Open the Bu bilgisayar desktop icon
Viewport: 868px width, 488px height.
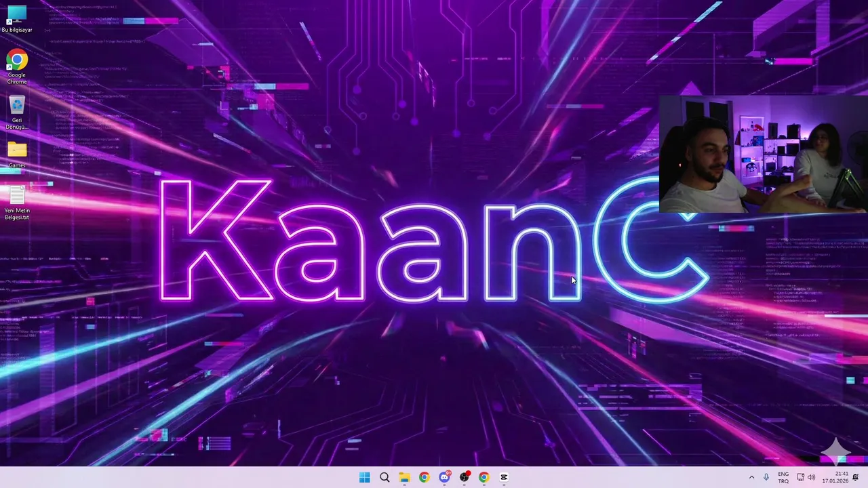[17, 18]
